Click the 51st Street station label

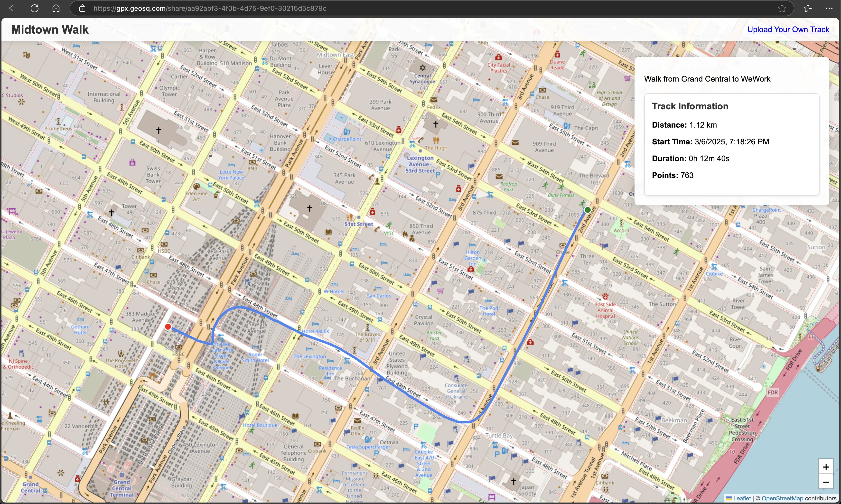point(359,224)
